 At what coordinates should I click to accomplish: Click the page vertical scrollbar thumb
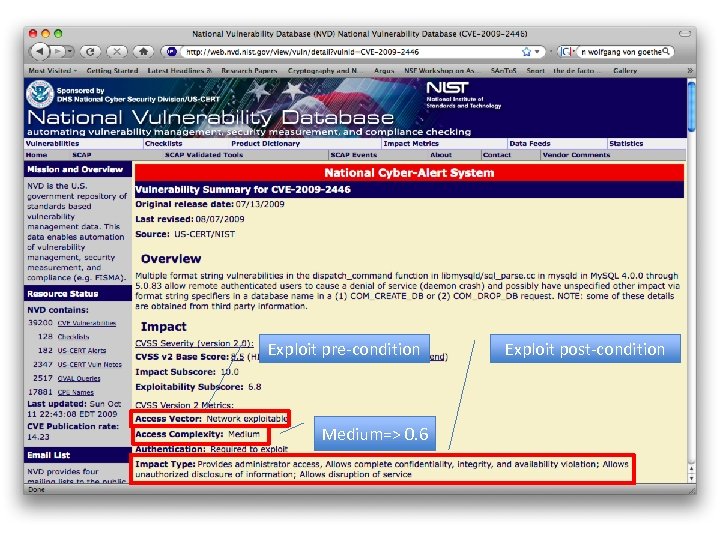click(692, 107)
